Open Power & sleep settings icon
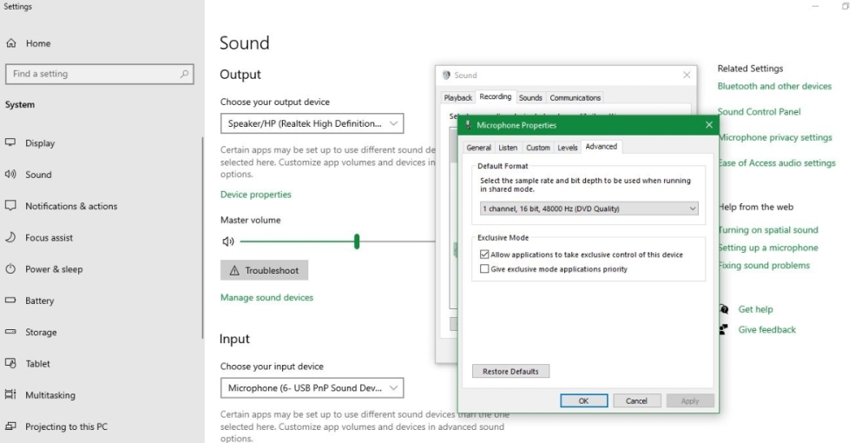The width and height of the screenshot is (868, 443). [11, 269]
